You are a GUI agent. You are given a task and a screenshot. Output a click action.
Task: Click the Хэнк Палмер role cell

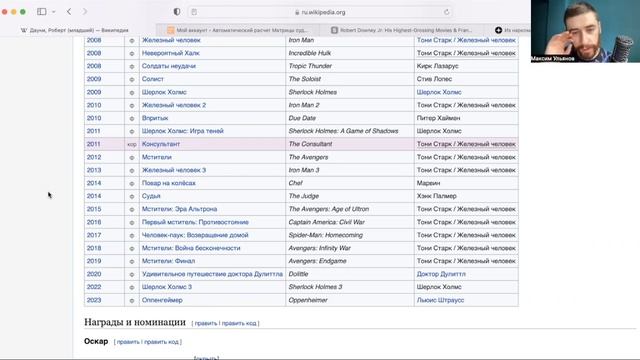pyautogui.click(x=466, y=196)
